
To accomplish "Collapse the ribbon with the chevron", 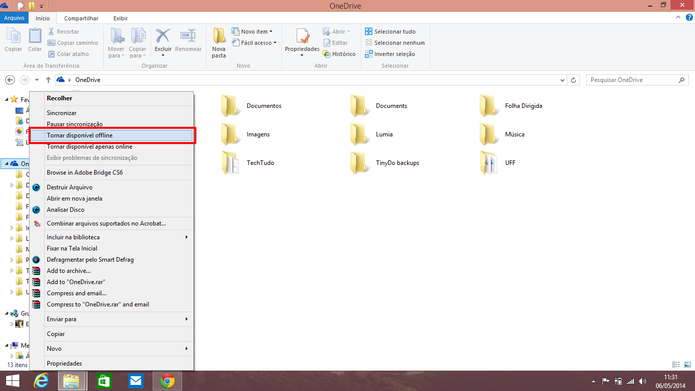I will tap(678, 18).
